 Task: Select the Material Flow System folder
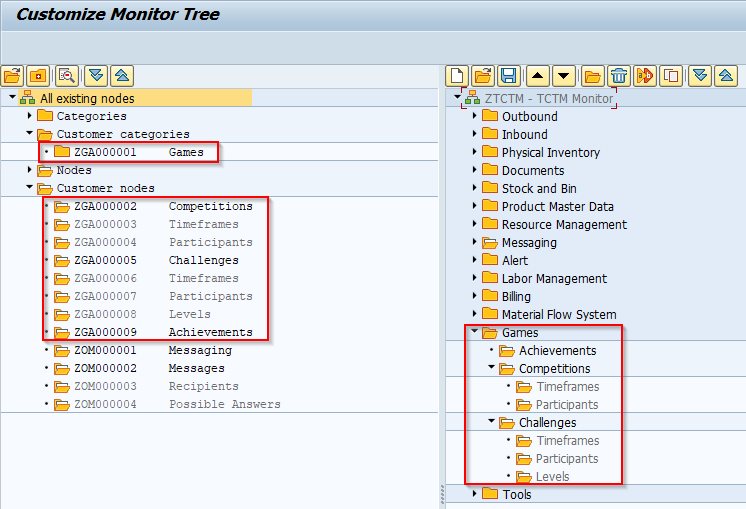[558, 315]
